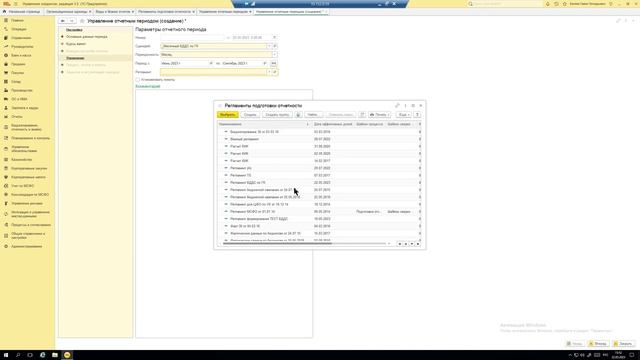Open the Планирование и контроль section
This screenshot has width=640, height=360.
click(30, 138)
